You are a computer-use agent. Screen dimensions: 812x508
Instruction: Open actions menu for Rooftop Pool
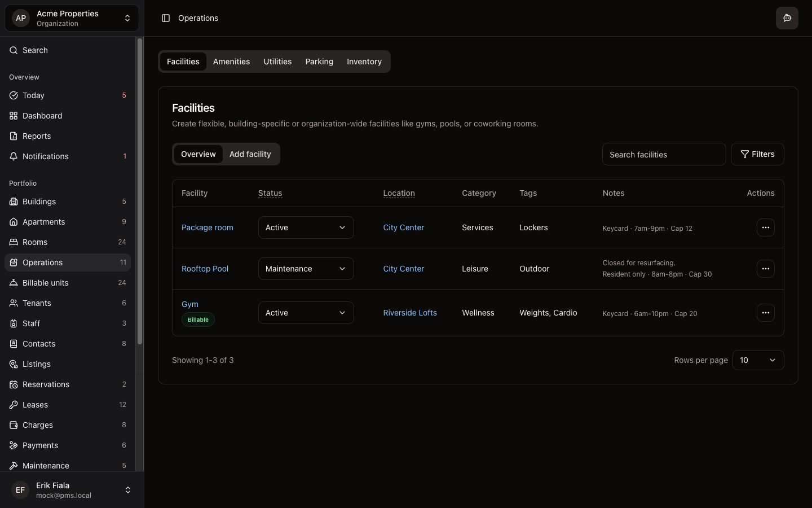tap(765, 269)
